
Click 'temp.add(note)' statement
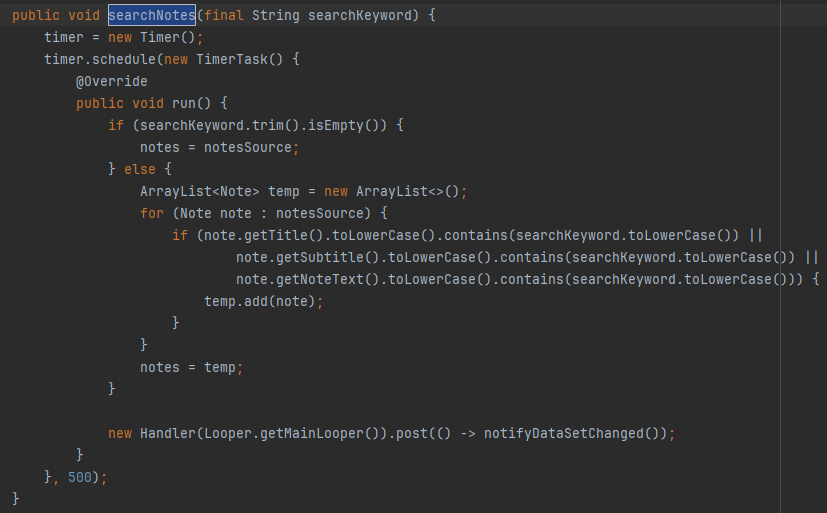click(263, 302)
